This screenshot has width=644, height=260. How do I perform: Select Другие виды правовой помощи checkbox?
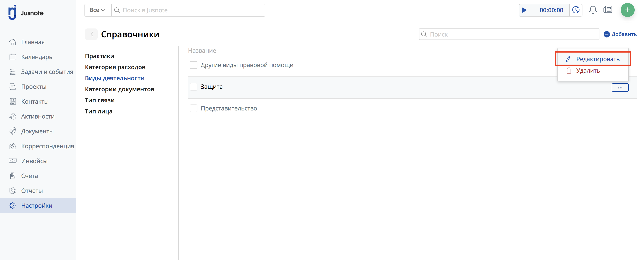point(194,65)
